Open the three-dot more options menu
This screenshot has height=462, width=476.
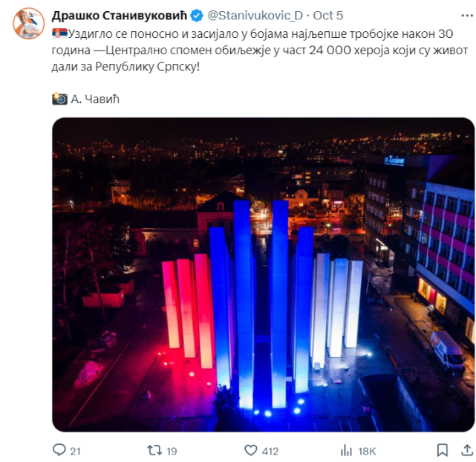pyautogui.click(x=467, y=16)
